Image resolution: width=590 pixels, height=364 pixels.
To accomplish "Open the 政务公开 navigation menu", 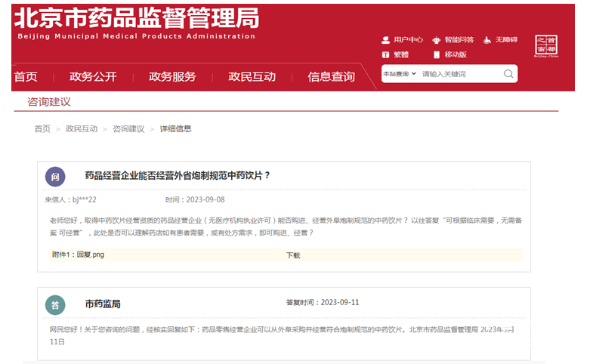I will coord(93,77).
